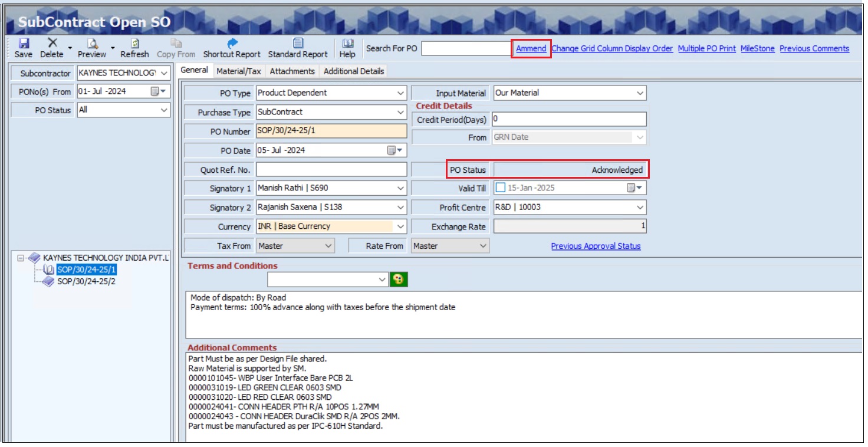
Task: Open Previous Approval Status link
Action: pyautogui.click(x=596, y=245)
